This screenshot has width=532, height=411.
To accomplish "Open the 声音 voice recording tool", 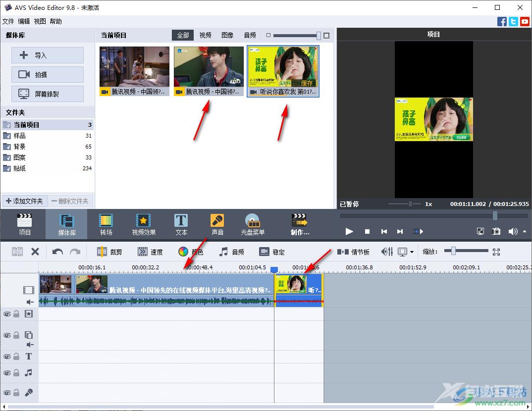I will point(217,224).
